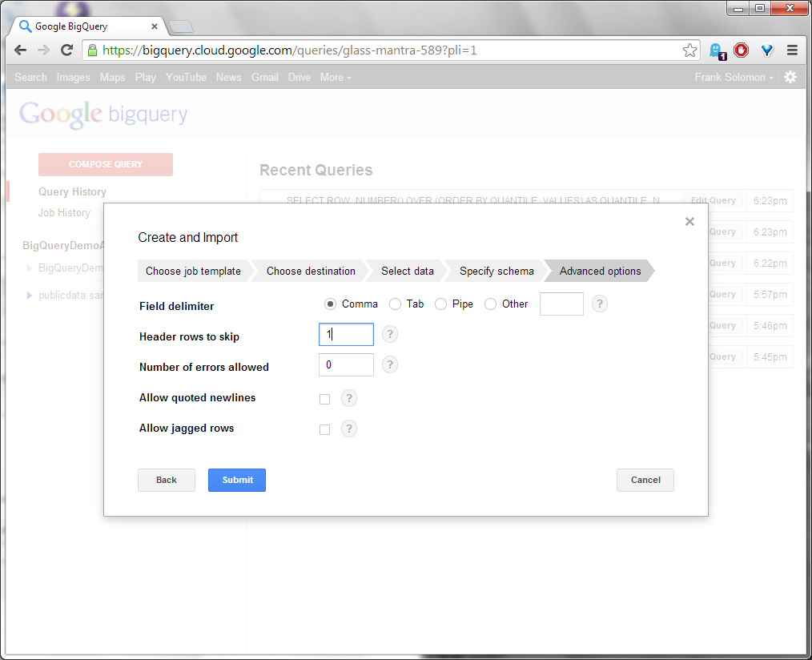Click the Header rows to skip field
The height and width of the screenshot is (660, 812).
(x=346, y=335)
